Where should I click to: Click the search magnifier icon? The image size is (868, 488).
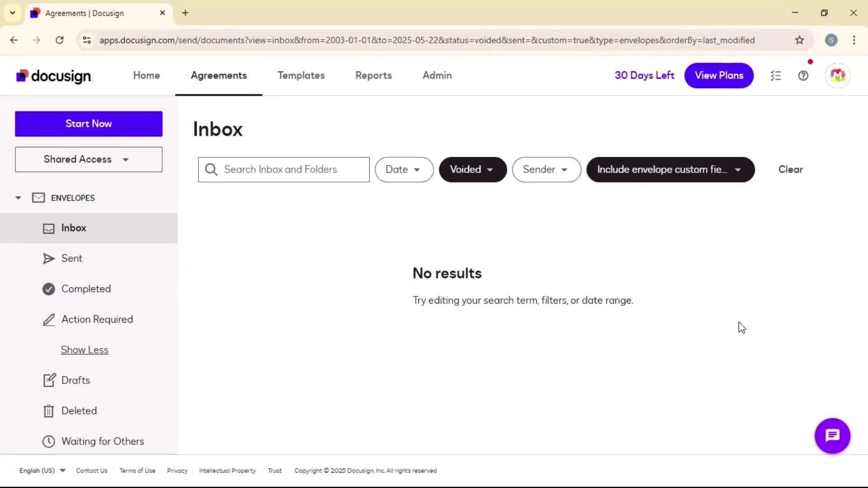[211, 169]
